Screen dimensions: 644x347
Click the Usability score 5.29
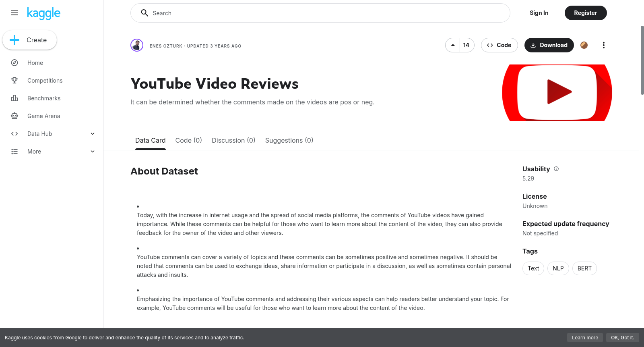click(528, 179)
